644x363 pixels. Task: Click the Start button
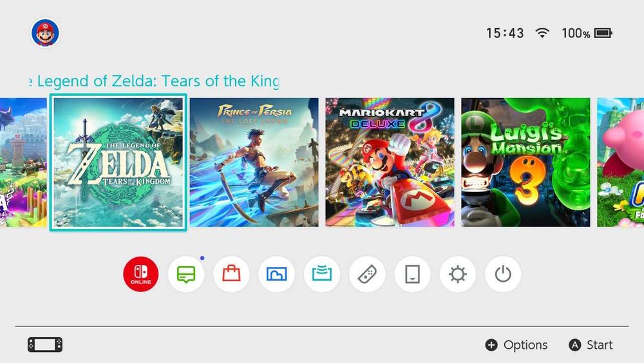click(591, 345)
